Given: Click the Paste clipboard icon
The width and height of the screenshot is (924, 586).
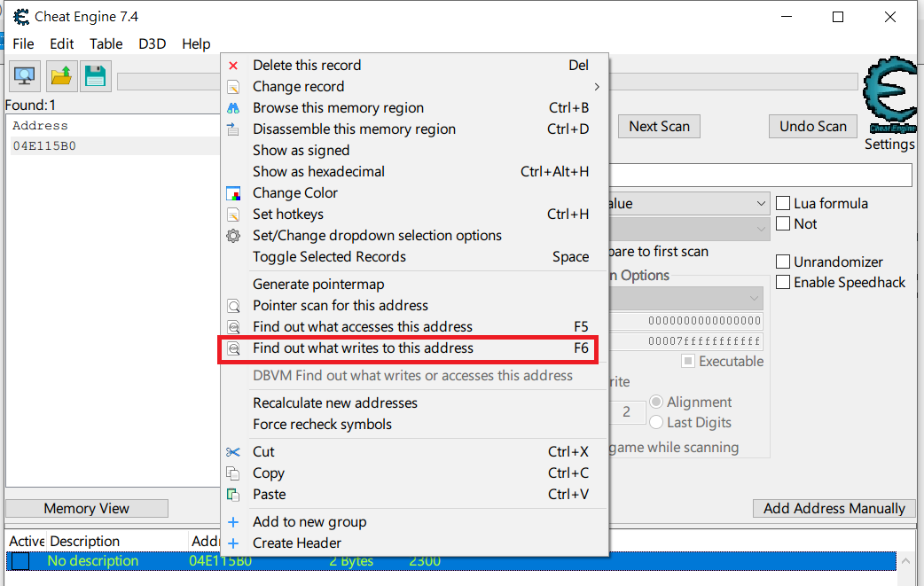Looking at the screenshot, I should click(233, 495).
